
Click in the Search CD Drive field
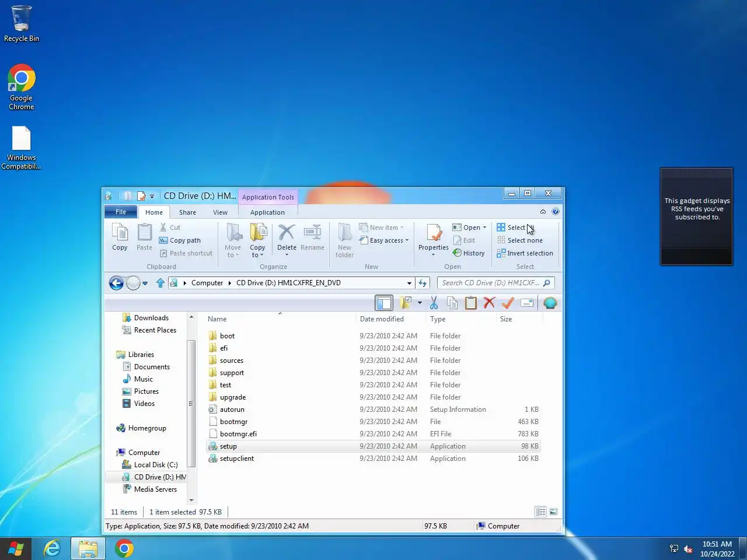(x=495, y=283)
